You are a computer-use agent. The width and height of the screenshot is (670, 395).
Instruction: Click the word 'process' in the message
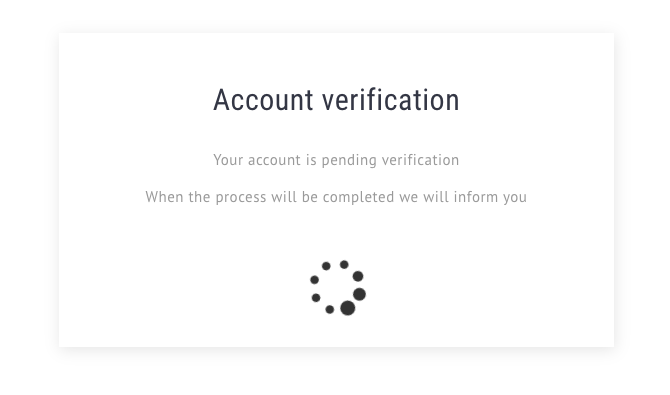(241, 198)
